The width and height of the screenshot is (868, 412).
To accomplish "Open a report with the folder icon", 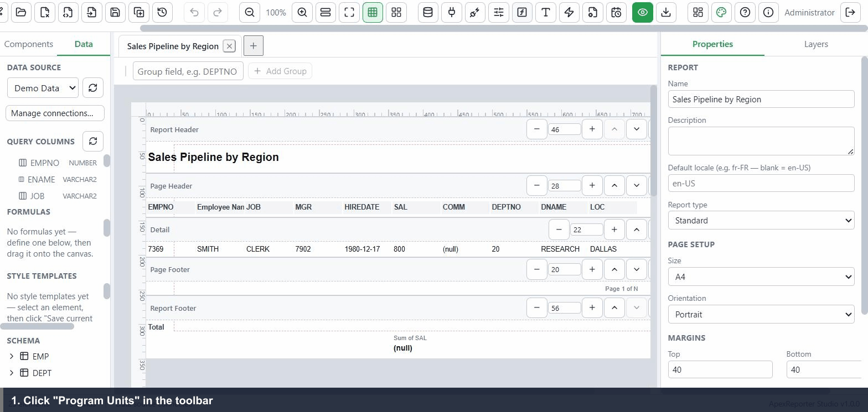I will (x=21, y=12).
